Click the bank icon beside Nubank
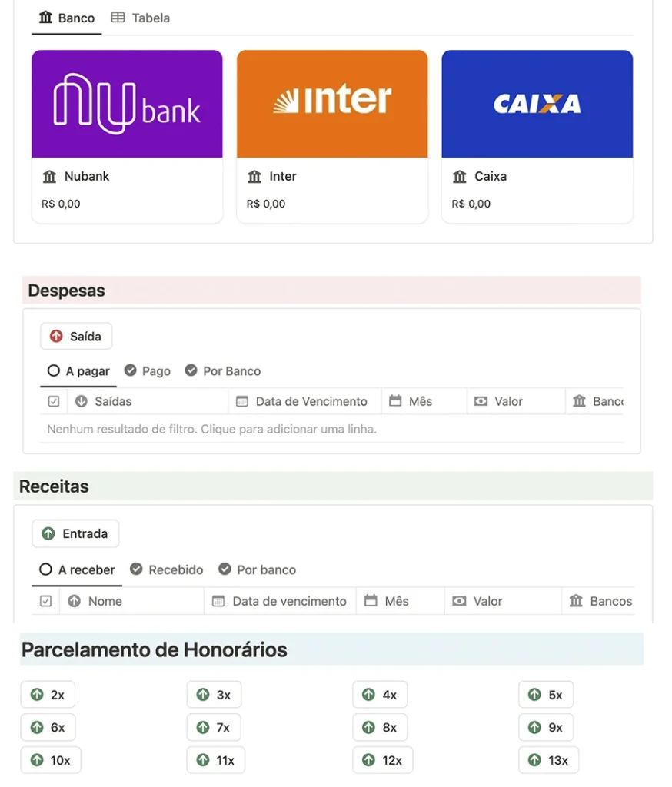Screen dimensions: 672x787 [49, 177]
